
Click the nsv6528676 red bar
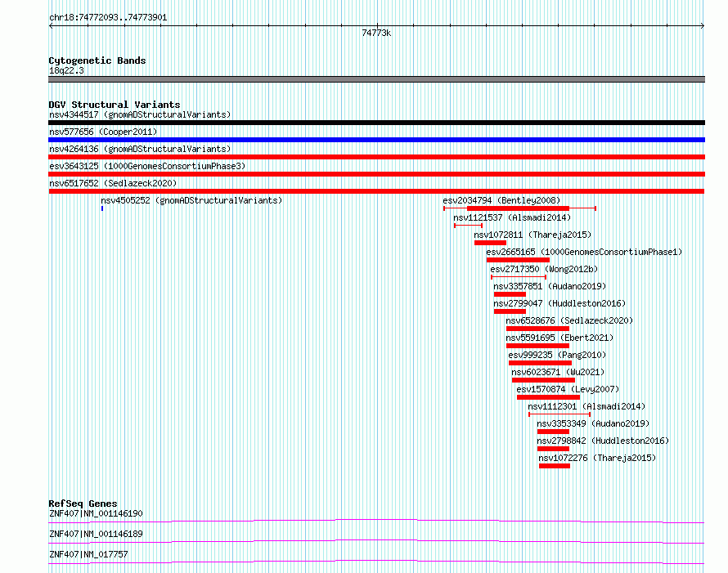(x=537, y=329)
